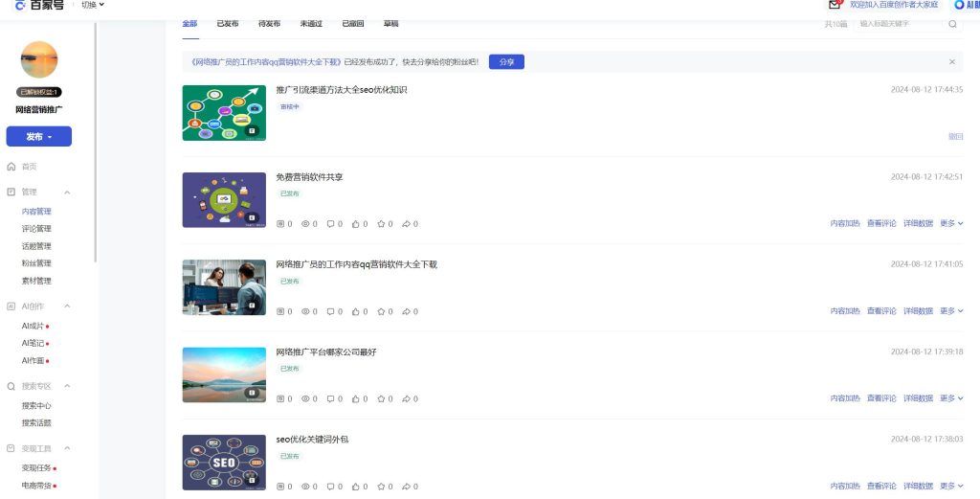Open thumbnail of 推广引流渠道方法大全seo优化知识
The height and width of the screenshot is (499, 980).
click(x=224, y=113)
